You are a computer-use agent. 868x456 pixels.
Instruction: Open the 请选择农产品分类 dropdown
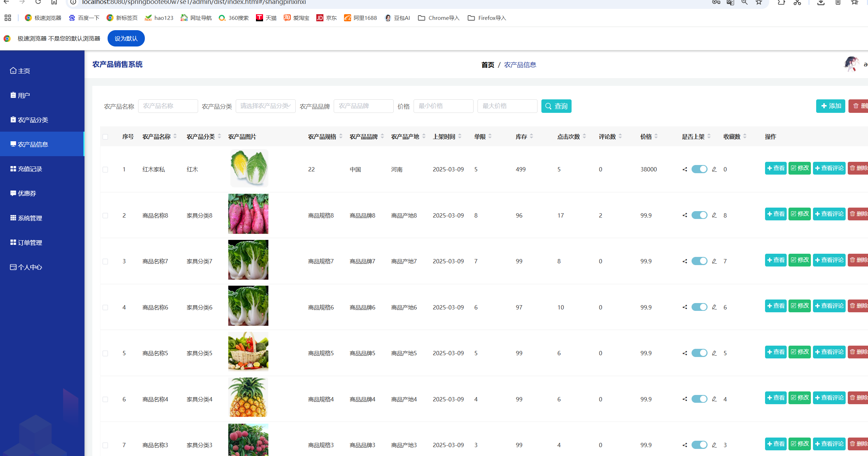click(x=265, y=106)
